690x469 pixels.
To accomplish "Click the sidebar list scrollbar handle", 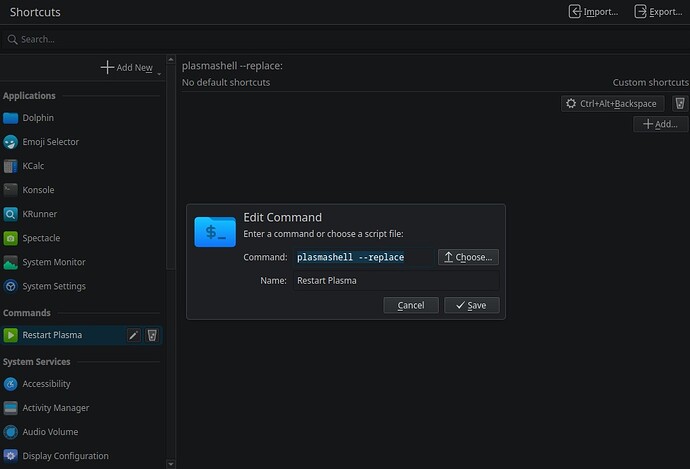I will pyautogui.click(x=171, y=167).
